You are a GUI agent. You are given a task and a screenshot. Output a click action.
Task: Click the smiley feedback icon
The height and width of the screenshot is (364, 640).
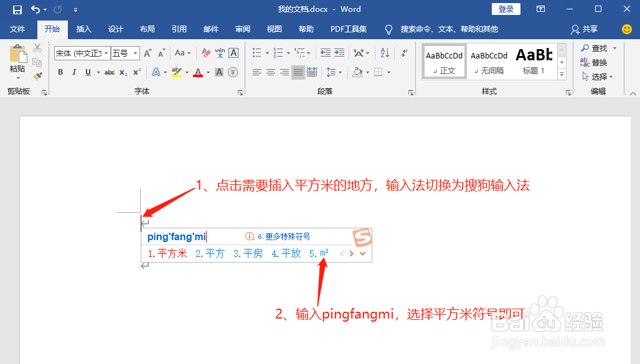(x=627, y=29)
